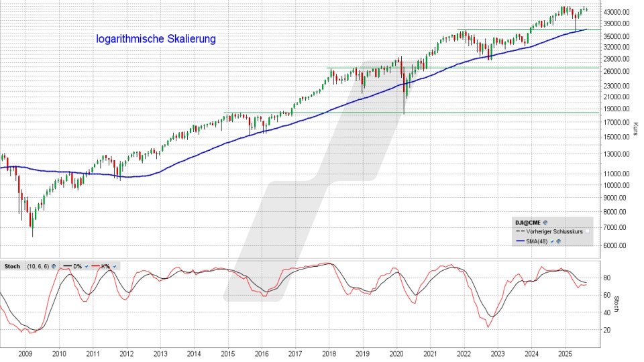The height and width of the screenshot is (362, 644).
Task: Open settings icon next to DJI@CME
Action: pos(545,223)
